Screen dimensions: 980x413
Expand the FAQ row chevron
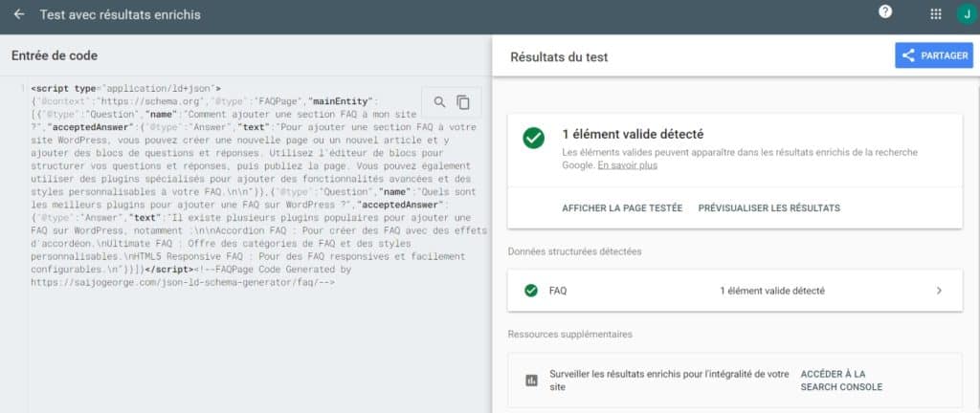pos(939,291)
